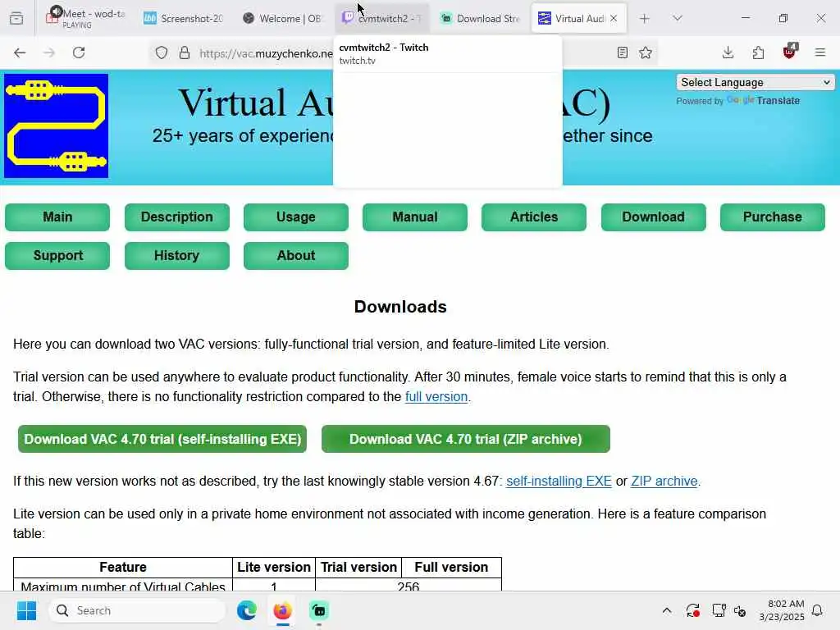Viewport: 840px width, 630px height.
Task: Click the network display tray icon
Action: pyautogui.click(x=719, y=610)
